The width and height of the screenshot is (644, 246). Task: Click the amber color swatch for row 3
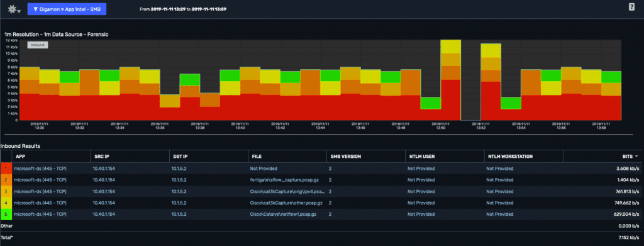[x=6, y=191]
